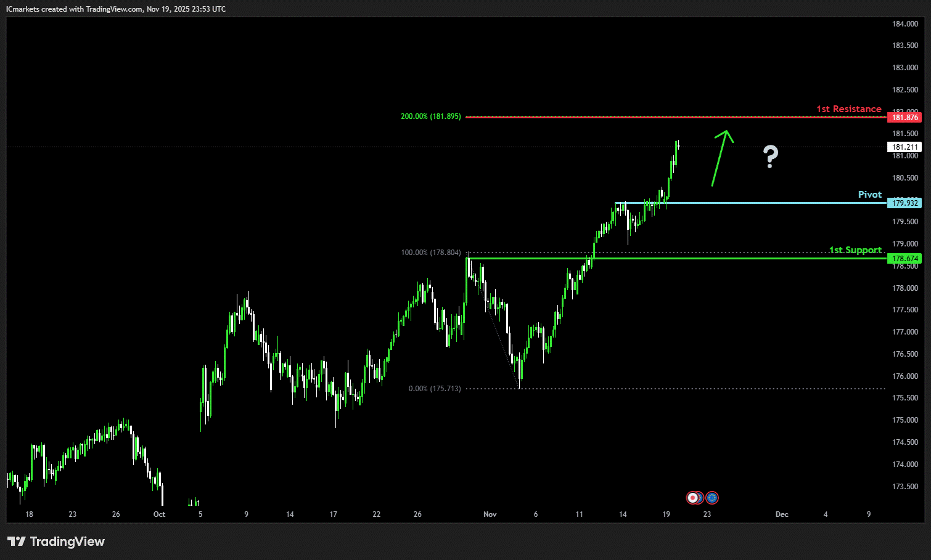Click the green 178.674 support price tag
This screenshot has width=931, height=560.
904,259
